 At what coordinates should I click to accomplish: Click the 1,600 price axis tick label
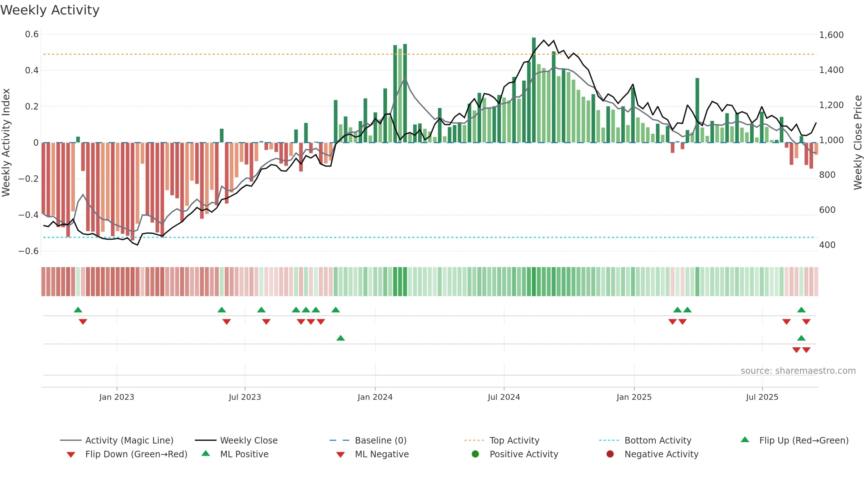831,35
